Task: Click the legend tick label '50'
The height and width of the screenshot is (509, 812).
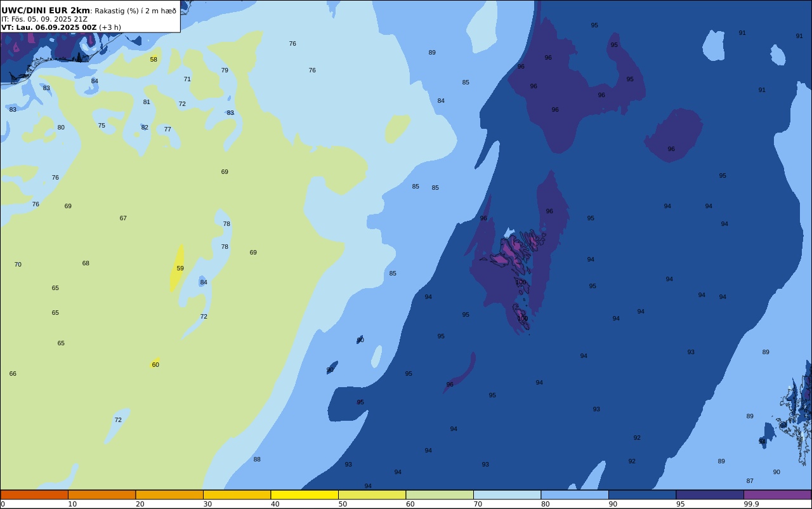Action: coord(343,504)
